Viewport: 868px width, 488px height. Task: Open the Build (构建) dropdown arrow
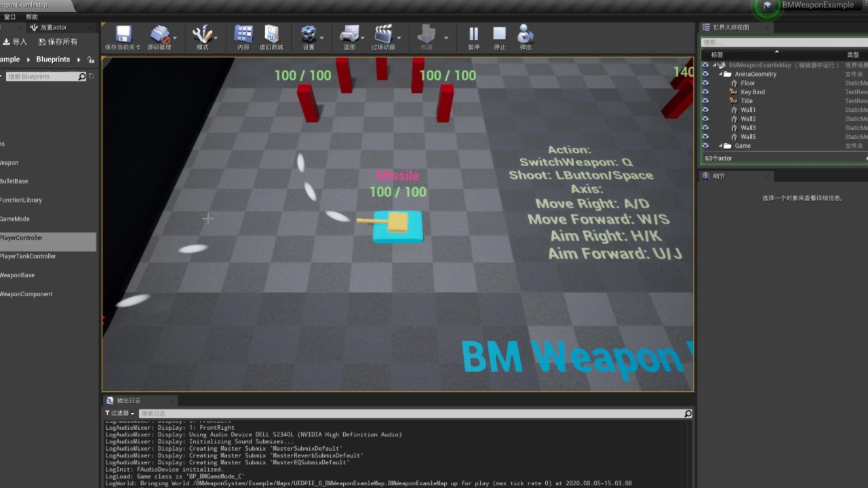(446, 38)
